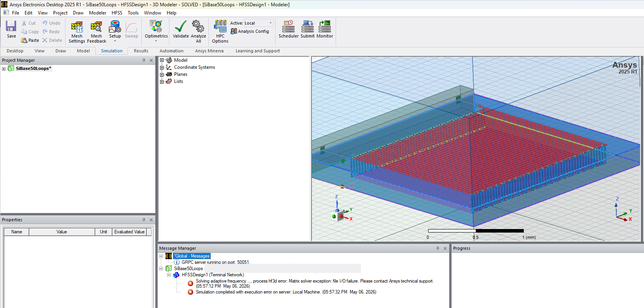Viewport: 644px width, 308px height.
Task: Select the "GRPC server running on port: 50051" message
Action: coord(216,262)
